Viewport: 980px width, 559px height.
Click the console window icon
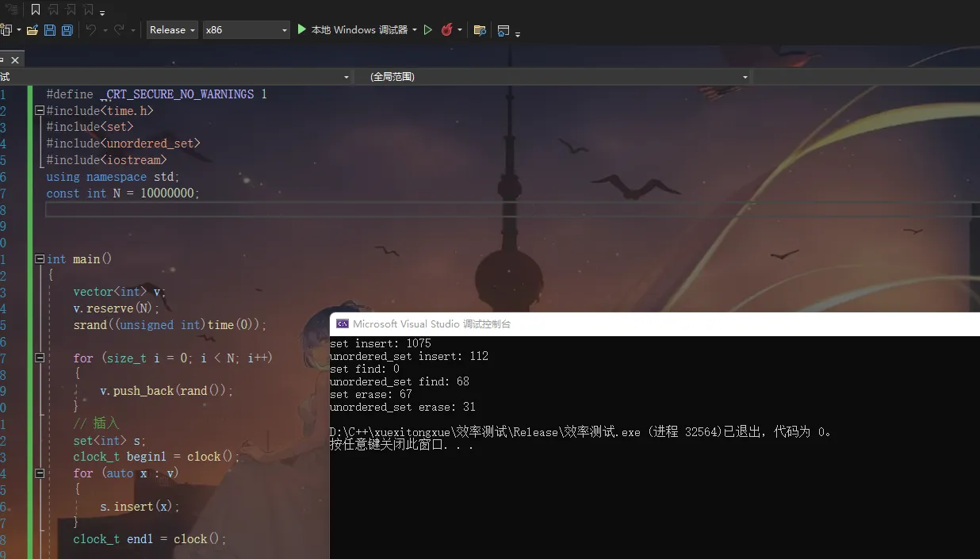coord(343,324)
